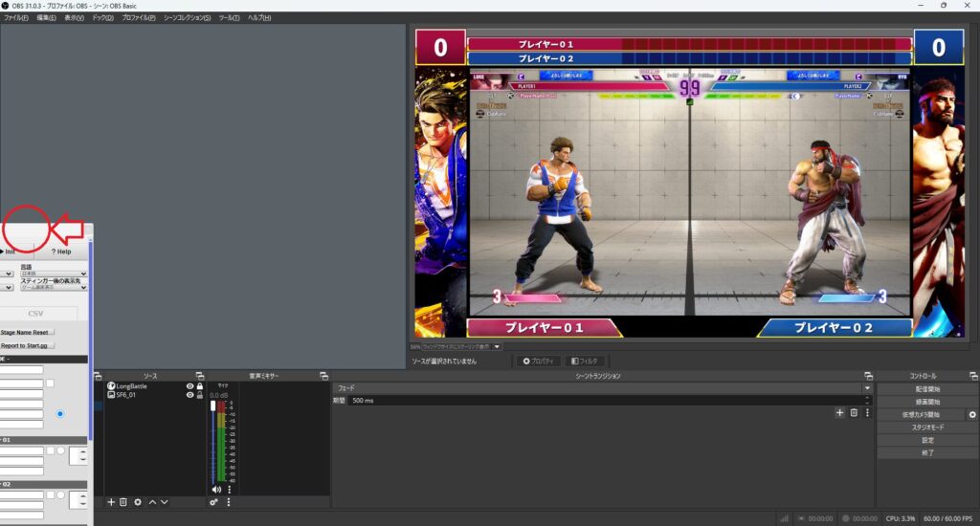The image size is (980, 526).
Task: Click the network status icon in status bar
Action: click(783, 518)
